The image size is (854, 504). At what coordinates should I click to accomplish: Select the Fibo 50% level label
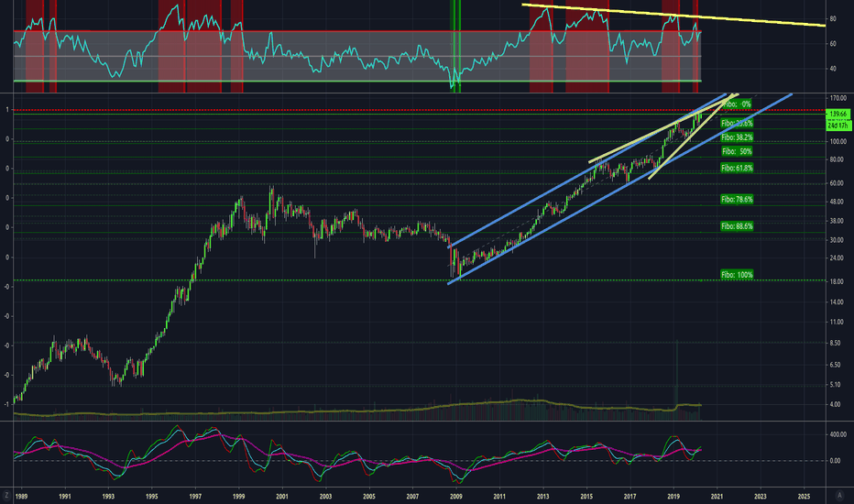[x=737, y=151]
